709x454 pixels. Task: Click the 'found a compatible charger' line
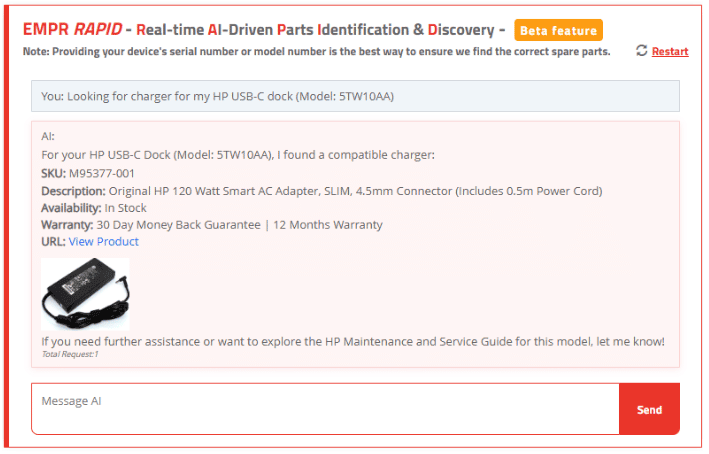(238, 155)
